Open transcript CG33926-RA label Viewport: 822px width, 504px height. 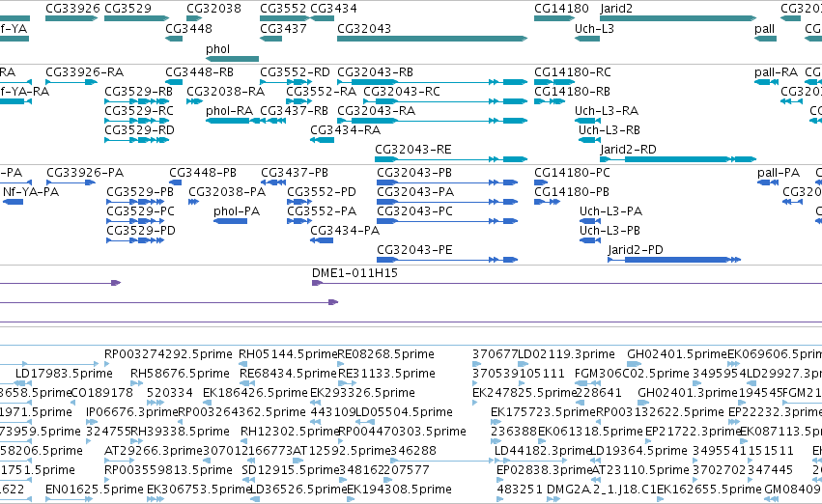click(85, 72)
